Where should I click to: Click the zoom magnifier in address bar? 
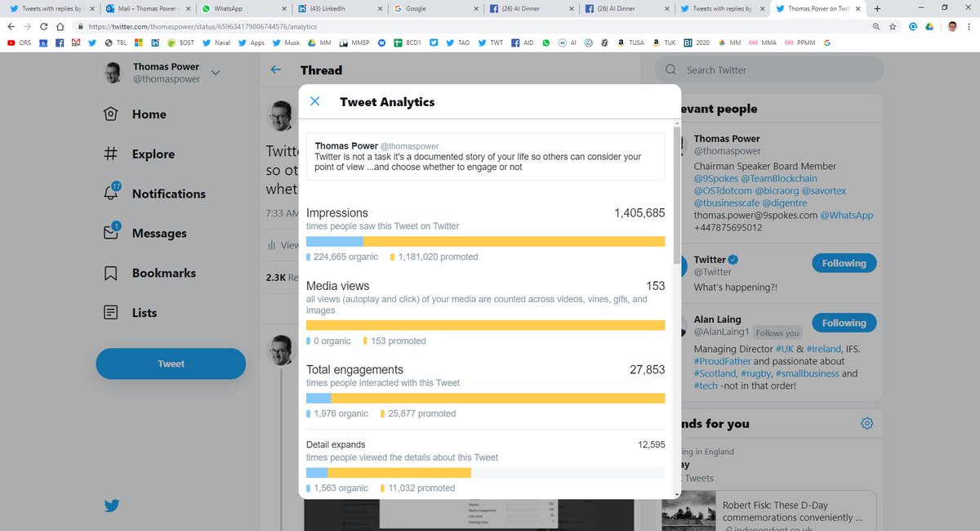(x=875, y=26)
